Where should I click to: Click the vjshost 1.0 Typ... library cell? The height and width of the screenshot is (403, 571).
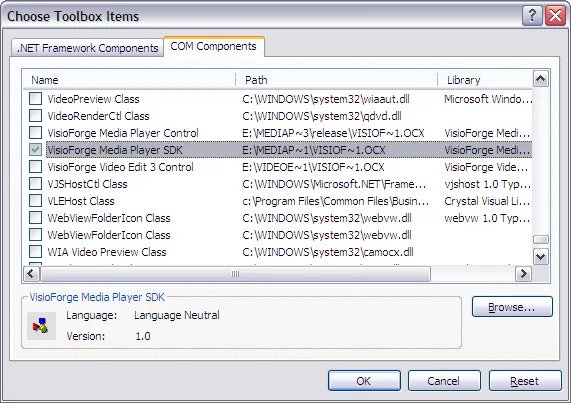487,184
